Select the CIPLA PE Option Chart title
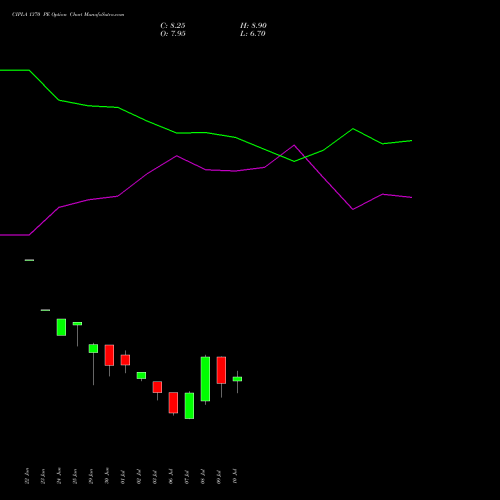The height and width of the screenshot is (500, 500). pyautogui.click(x=68, y=15)
